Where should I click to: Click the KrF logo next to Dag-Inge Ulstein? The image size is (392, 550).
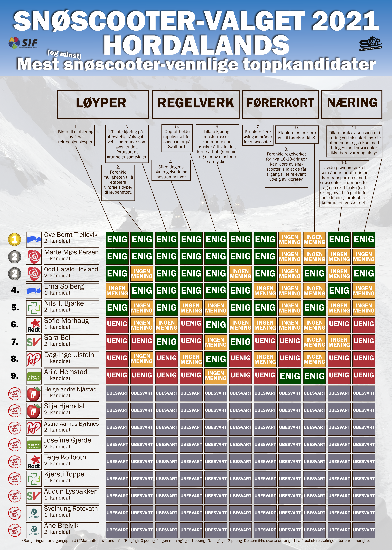pyautogui.click(x=34, y=359)
